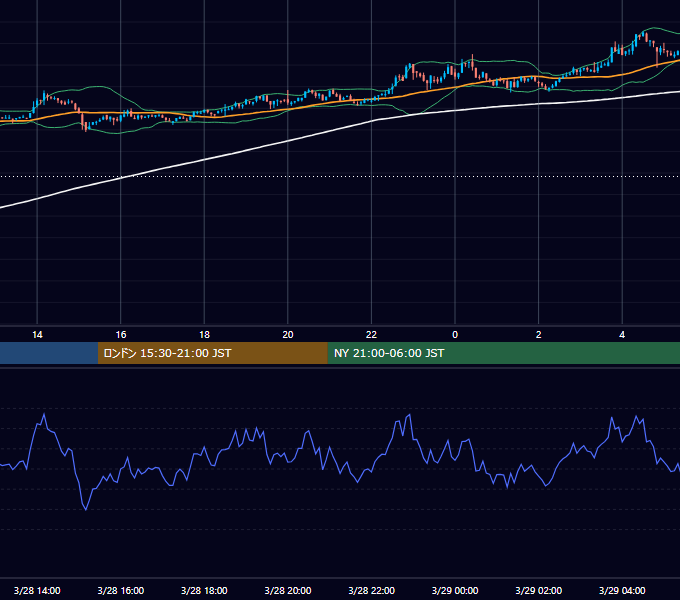Click hour label 4 on price chart axis
Screen dimensions: 680x600
point(622,335)
